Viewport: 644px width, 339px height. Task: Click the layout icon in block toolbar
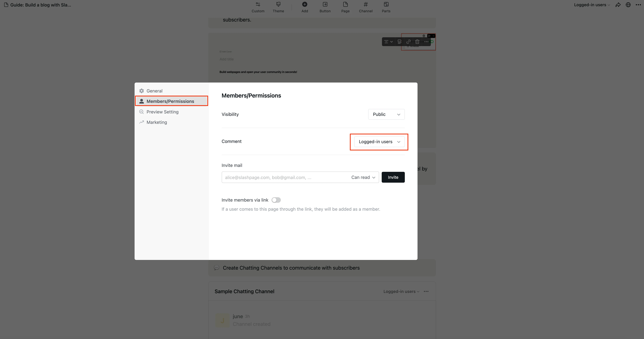point(399,42)
